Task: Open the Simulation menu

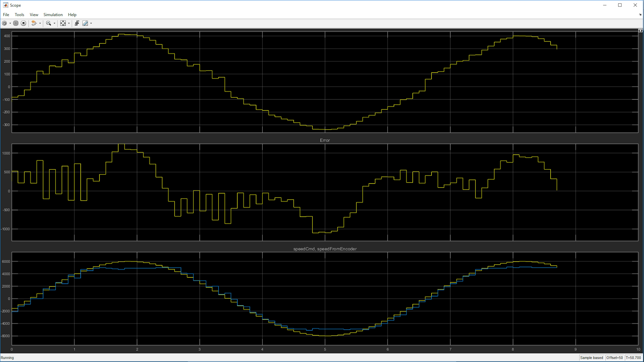Action: pos(53,15)
